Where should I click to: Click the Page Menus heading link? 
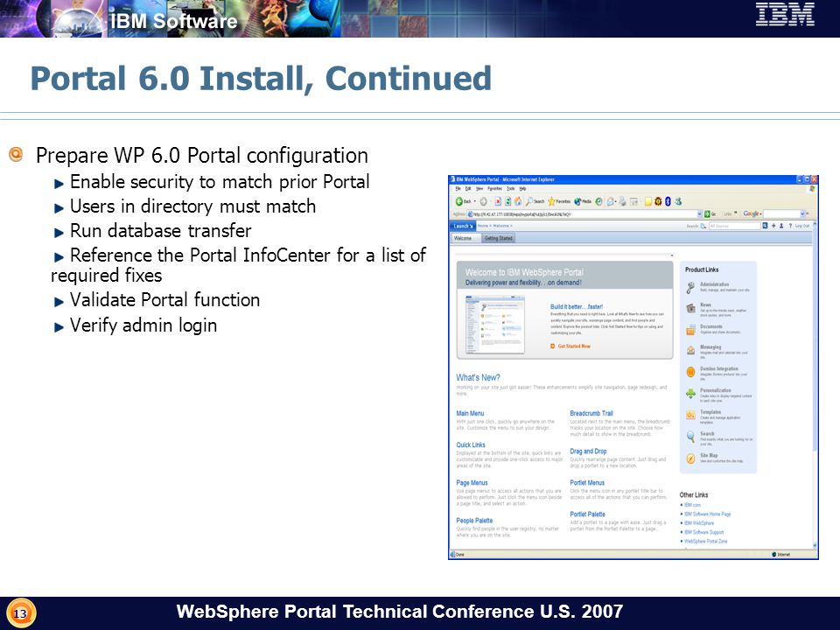472,483
